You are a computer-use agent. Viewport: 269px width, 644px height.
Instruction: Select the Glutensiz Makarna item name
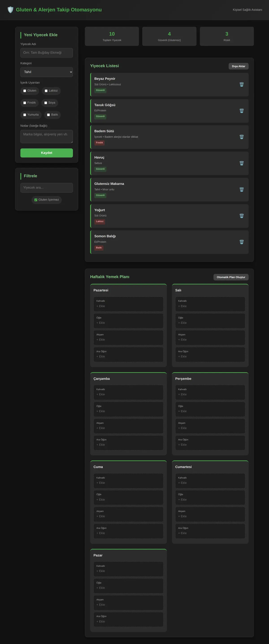(109, 184)
